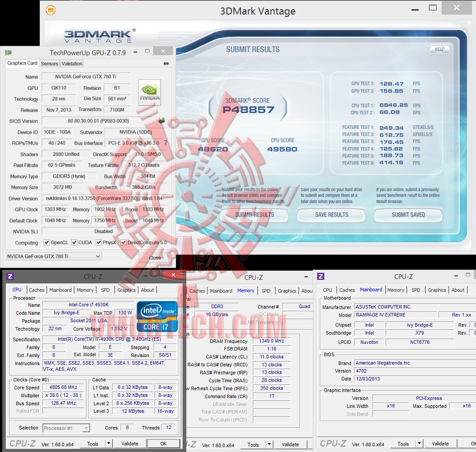Click the RAMPAGE IV EXTREME model field
Screen dimensions: 476x452
coord(396,315)
